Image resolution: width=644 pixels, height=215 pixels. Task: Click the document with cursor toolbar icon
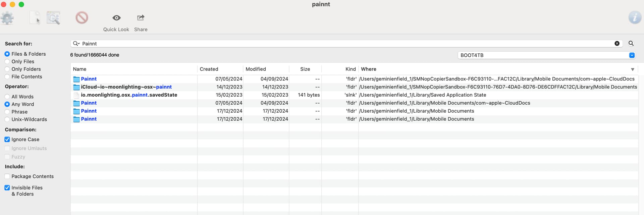(x=35, y=18)
